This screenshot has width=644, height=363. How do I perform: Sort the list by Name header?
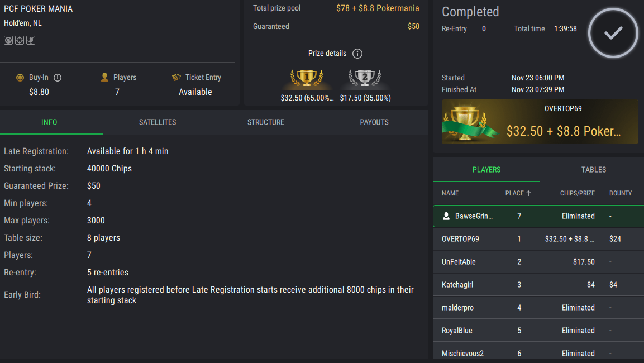(x=450, y=193)
